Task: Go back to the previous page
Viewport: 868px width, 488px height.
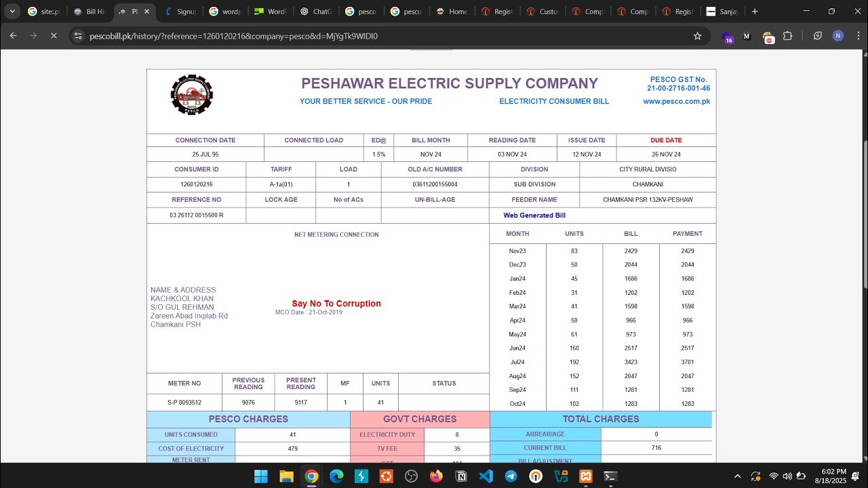Action: (13, 36)
